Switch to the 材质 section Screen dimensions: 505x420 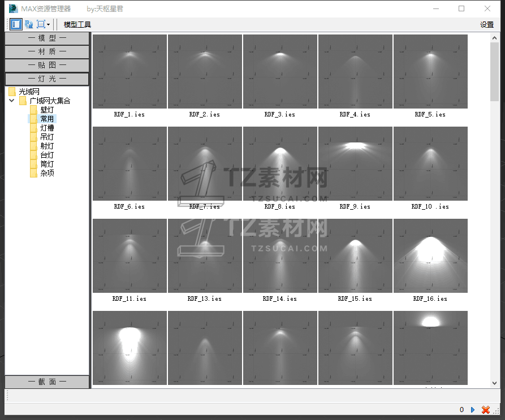pyautogui.click(x=47, y=52)
